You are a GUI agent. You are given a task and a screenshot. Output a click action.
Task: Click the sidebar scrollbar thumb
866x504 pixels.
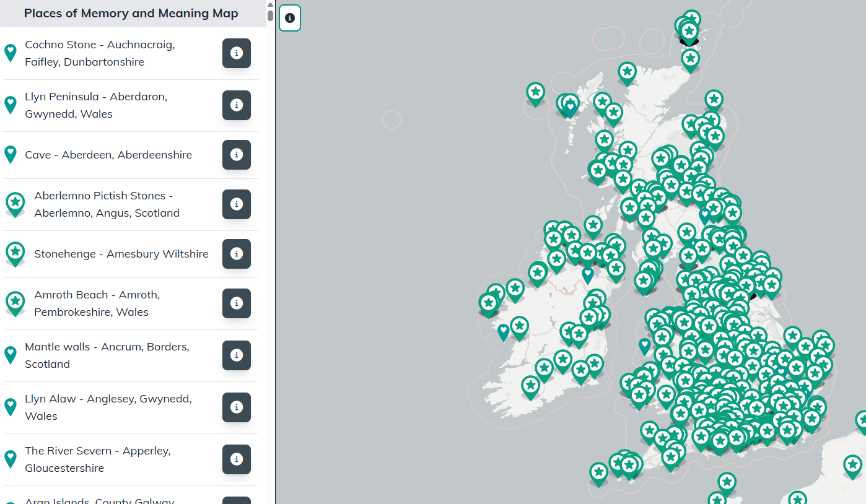coord(270,15)
